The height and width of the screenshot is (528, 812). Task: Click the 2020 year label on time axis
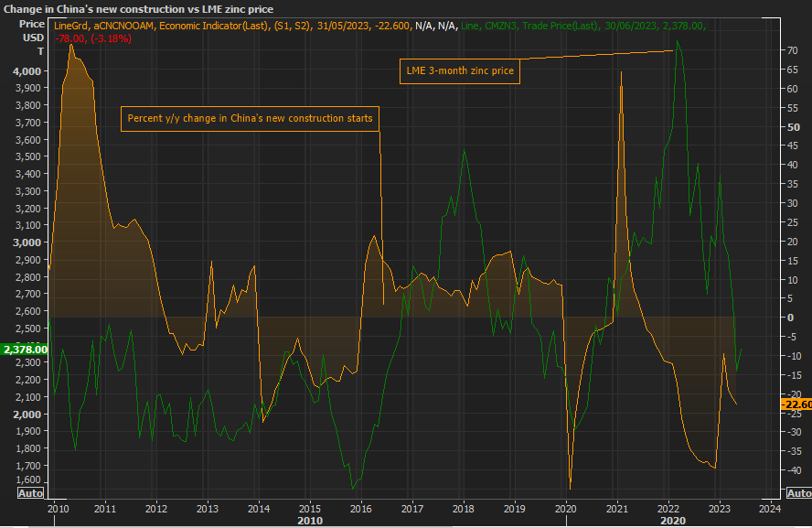(566, 508)
